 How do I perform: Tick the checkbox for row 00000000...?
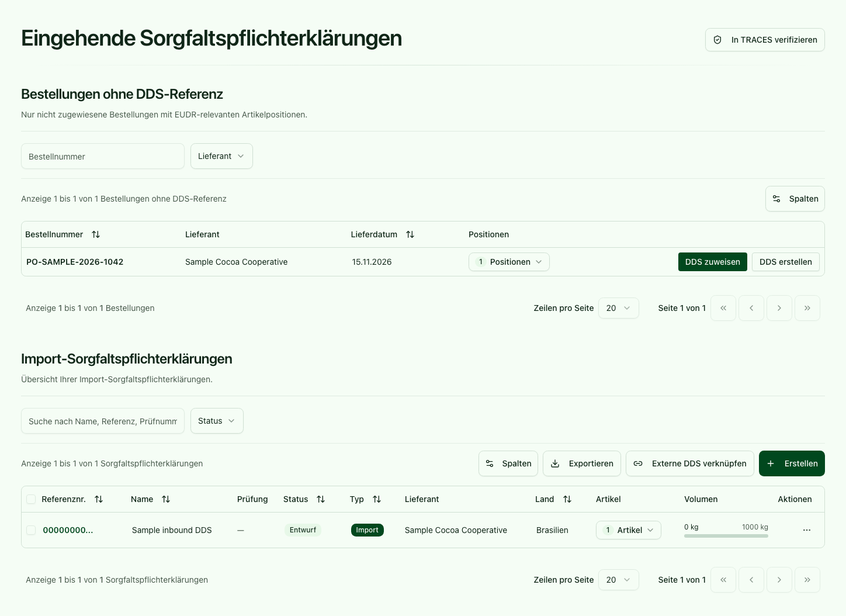point(31,530)
